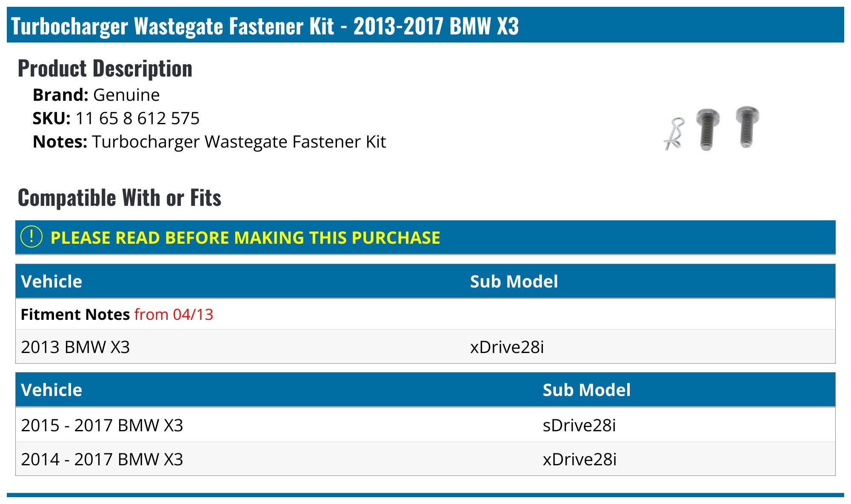Click the second table's Vehicle column header
The image size is (851, 504).
(51, 390)
